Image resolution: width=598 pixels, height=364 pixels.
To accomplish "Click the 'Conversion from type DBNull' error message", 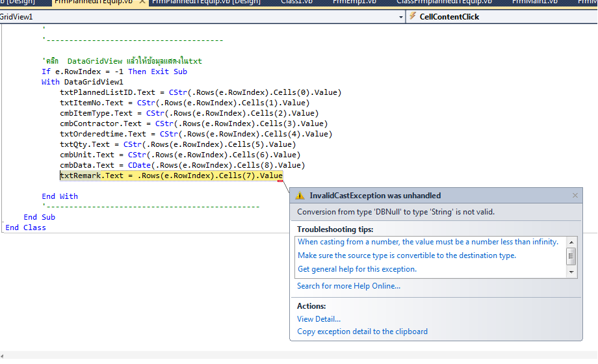I will pyautogui.click(x=396, y=212).
